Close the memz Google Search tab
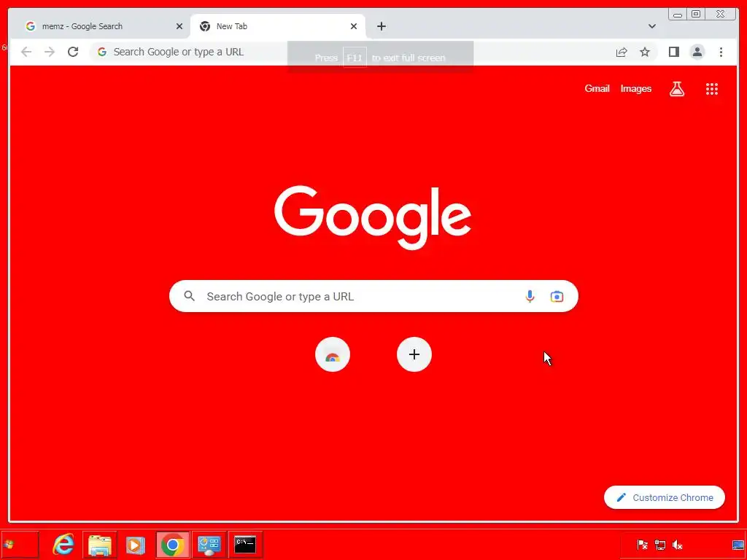Screen dimensions: 747x560 coord(179,26)
